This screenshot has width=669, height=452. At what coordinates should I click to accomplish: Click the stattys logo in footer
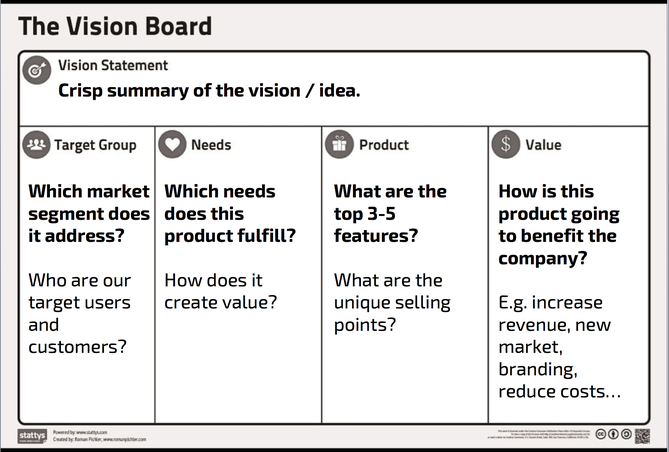coord(32,436)
